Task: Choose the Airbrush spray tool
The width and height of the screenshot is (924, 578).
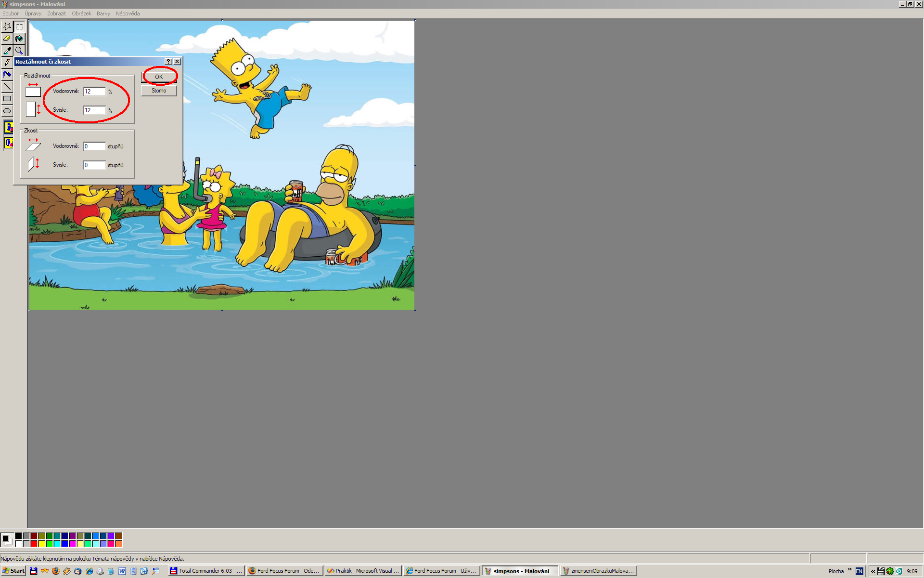Action: [x=7, y=75]
